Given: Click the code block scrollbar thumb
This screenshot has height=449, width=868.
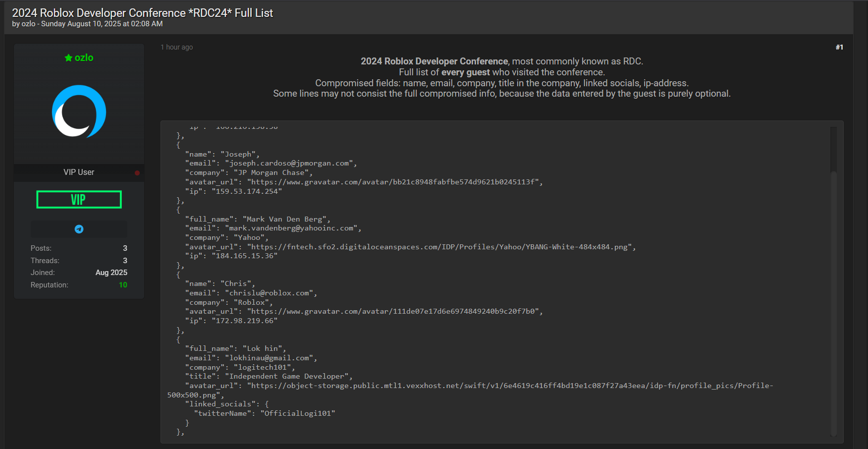Looking at the screenshot, I should tap(833, 149).
